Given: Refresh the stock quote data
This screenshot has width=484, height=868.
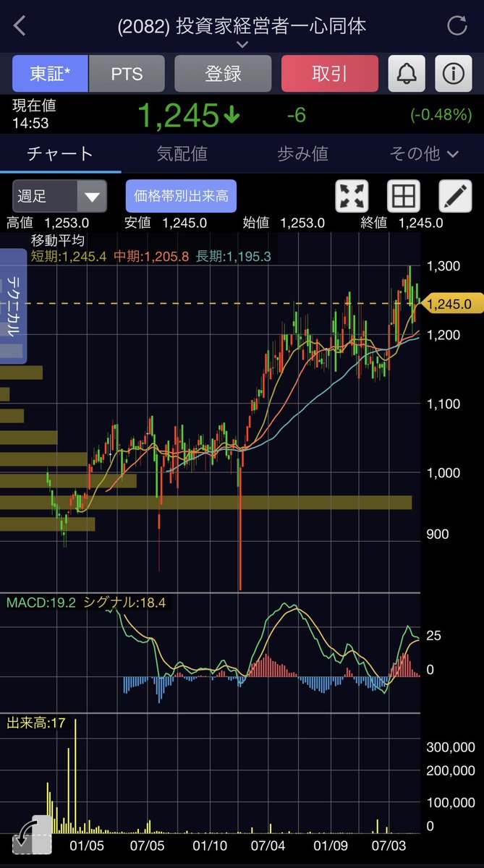Looking at the screenshot, I should pos(457,26).
